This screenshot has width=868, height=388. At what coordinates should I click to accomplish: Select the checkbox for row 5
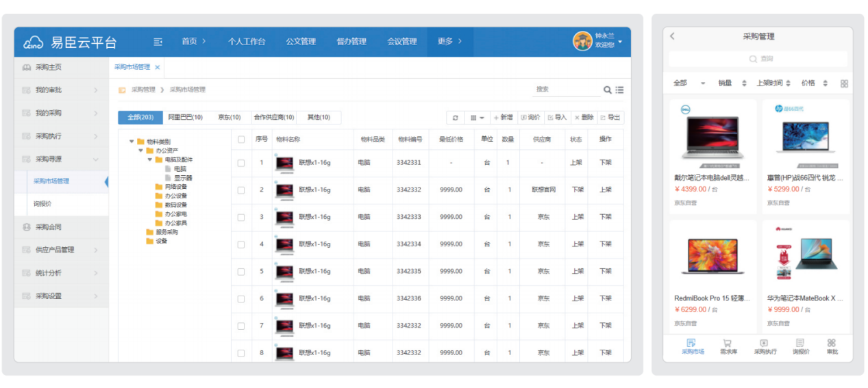pos(241,272)
